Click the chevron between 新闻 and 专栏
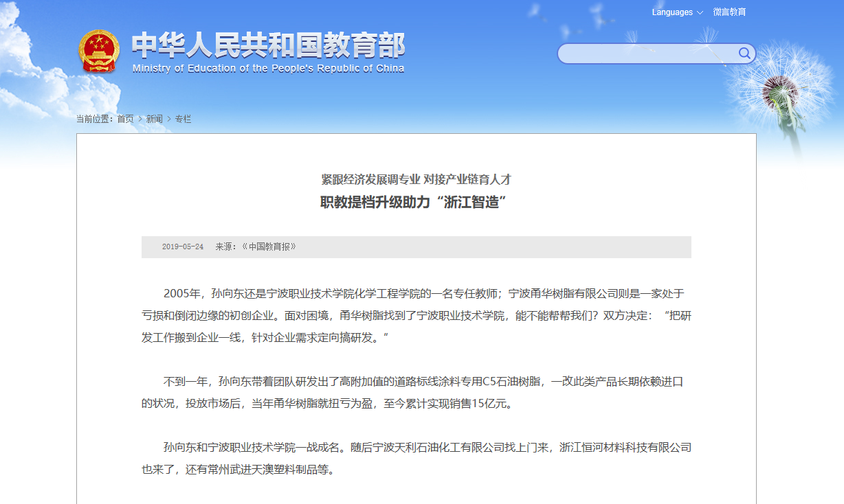Image resolution: width=844 pixels, height=504 pixels. tap(169, 119)
